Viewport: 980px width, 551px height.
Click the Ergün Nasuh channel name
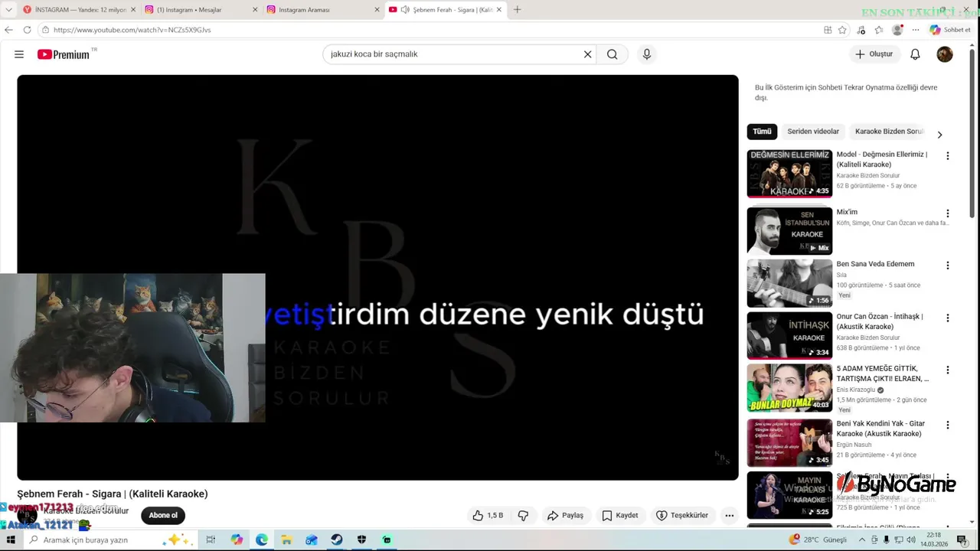pos(854,445)
